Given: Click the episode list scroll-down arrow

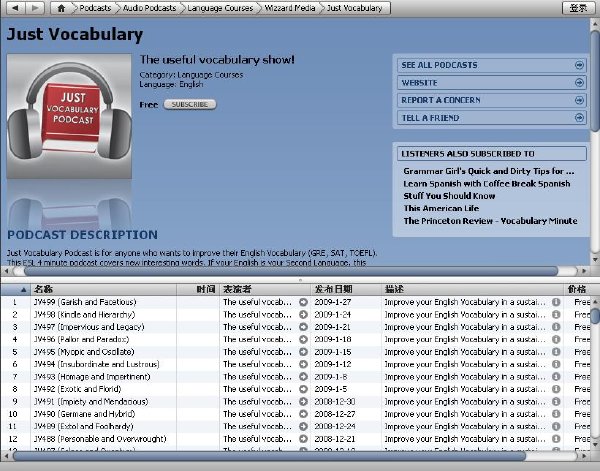Looking at the screenshot, I should point(595,445).
